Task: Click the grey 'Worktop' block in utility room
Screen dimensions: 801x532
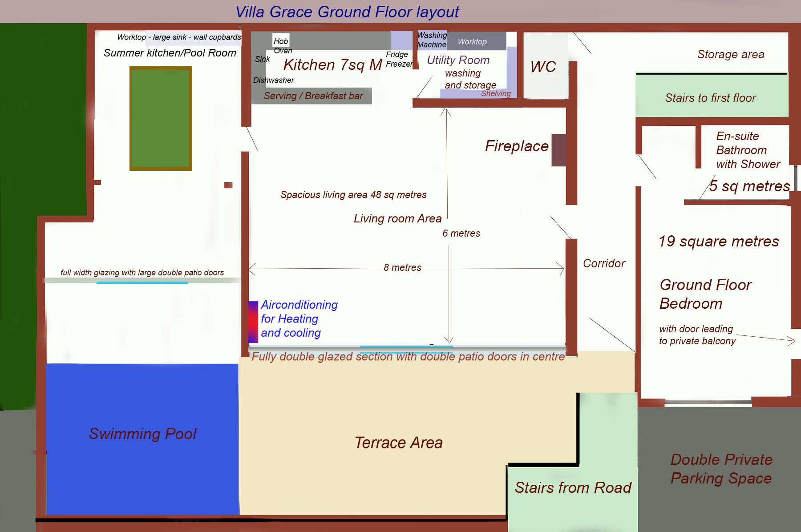Action: coord(477,41)
